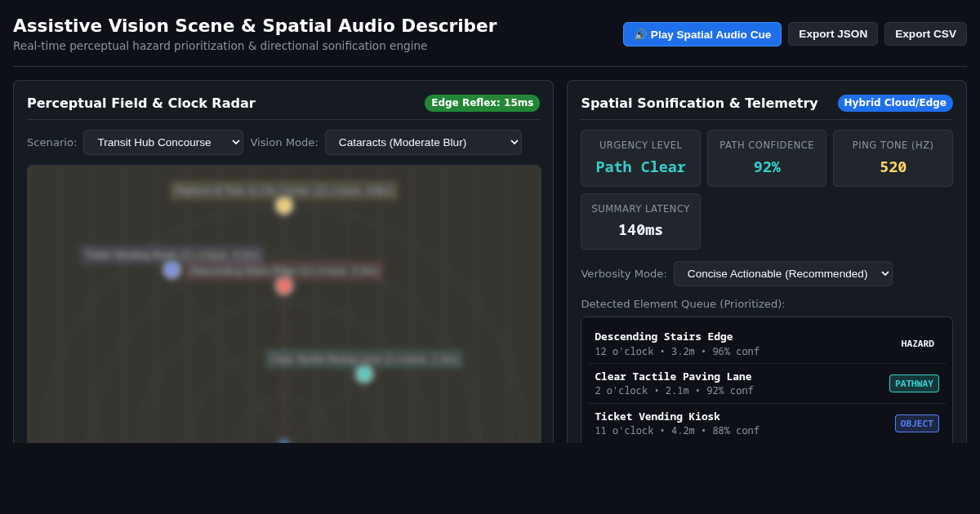Expand the Verbosity Mode selector
The image size is (980, 514).
point(783,274)
